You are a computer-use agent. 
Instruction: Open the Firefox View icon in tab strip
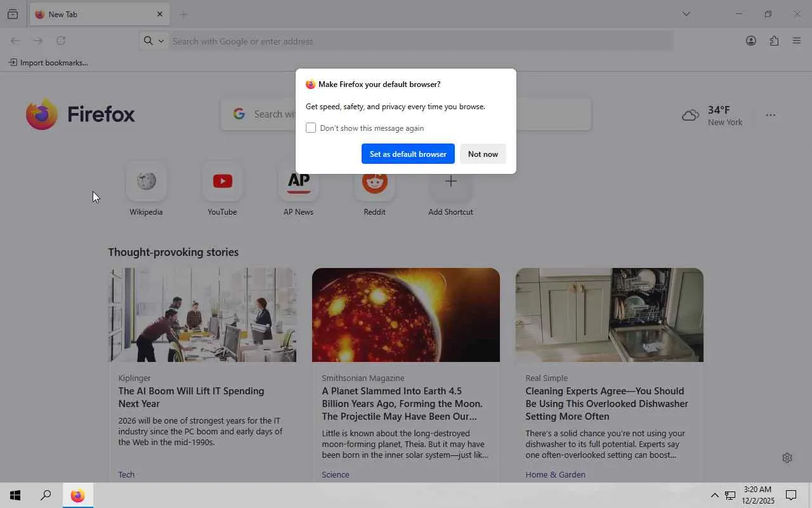click(13, 14)
